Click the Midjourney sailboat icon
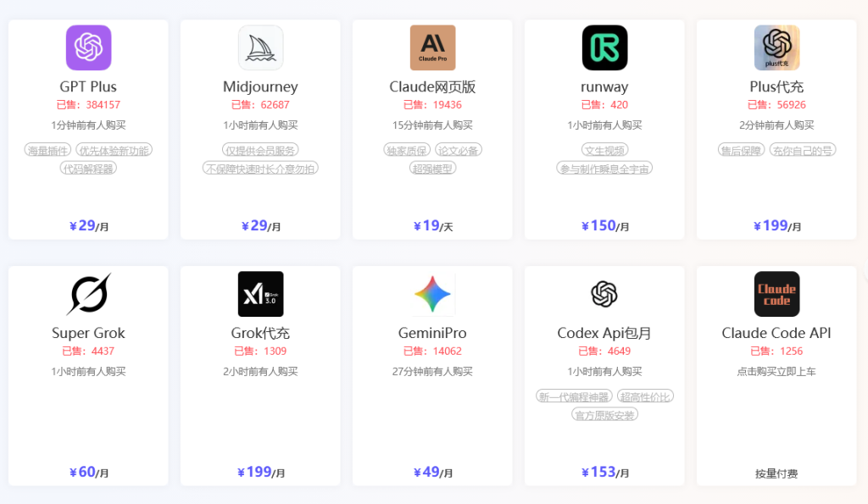The height and width of the screenshot is (504, 868). point(261,47)
